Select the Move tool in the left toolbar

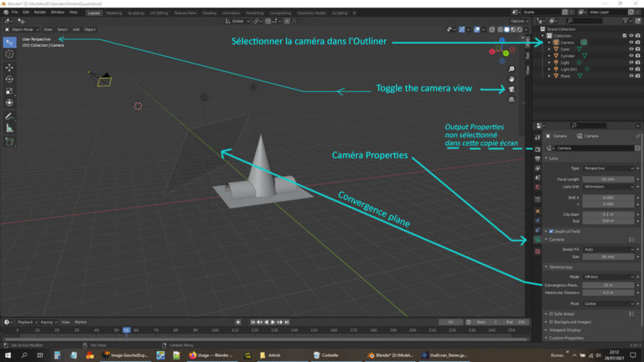point(9,67)
